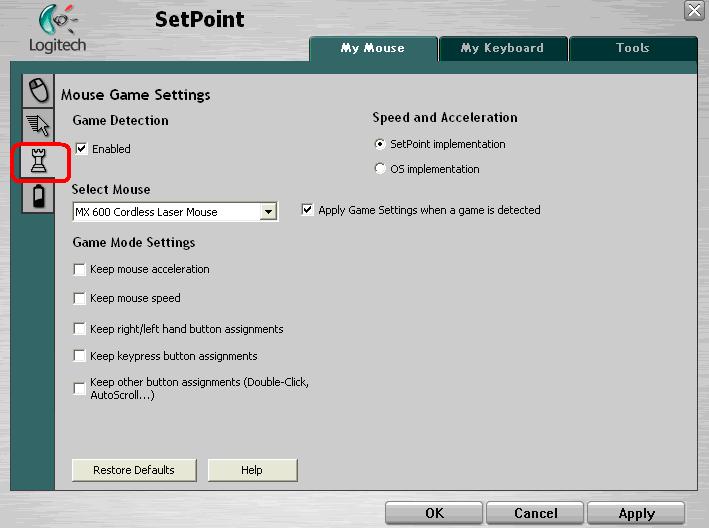Cancel the settings changes
The height and width of the screenshot is (528, 709).
point(535,513)
